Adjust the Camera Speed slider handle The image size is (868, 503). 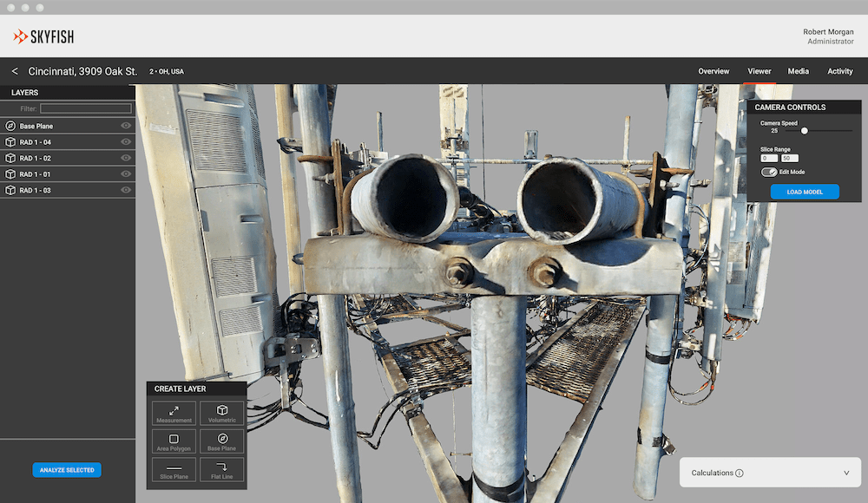[805, 131]
